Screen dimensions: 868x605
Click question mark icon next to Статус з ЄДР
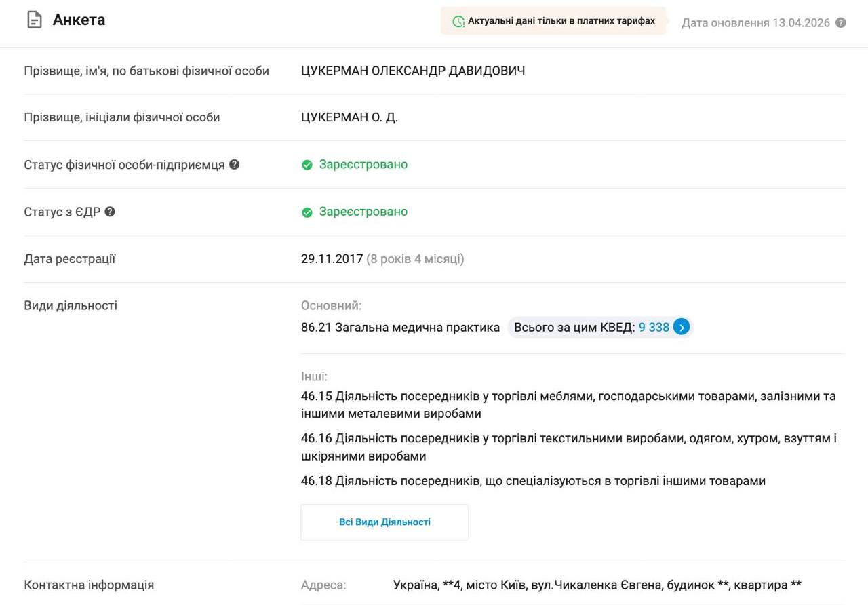tap(110, 212)
